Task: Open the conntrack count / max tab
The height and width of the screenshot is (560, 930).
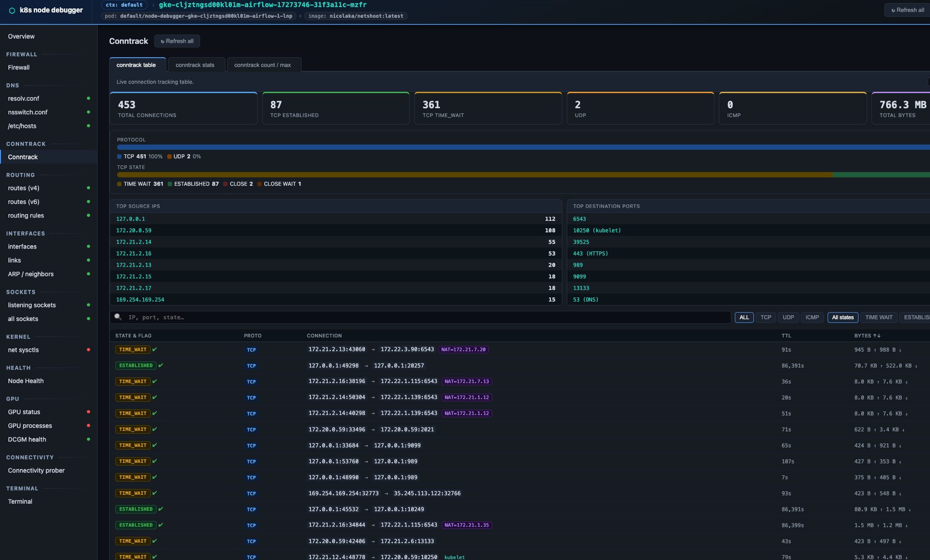Action: 263,65
